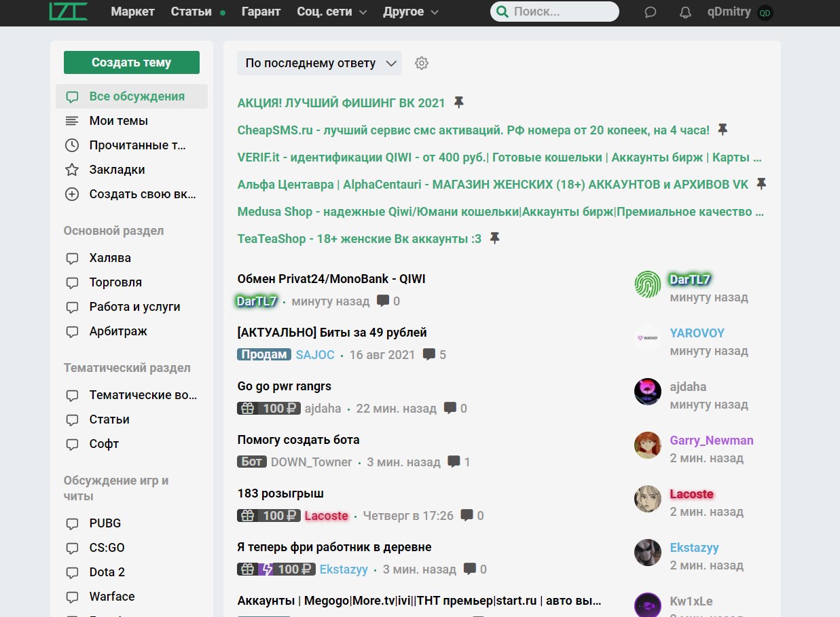Image resolution: width=840 pixels, height=617 pixels.
Task: Click the 'Продам' tag on the Биты thread
Action: tap(263, 354)
